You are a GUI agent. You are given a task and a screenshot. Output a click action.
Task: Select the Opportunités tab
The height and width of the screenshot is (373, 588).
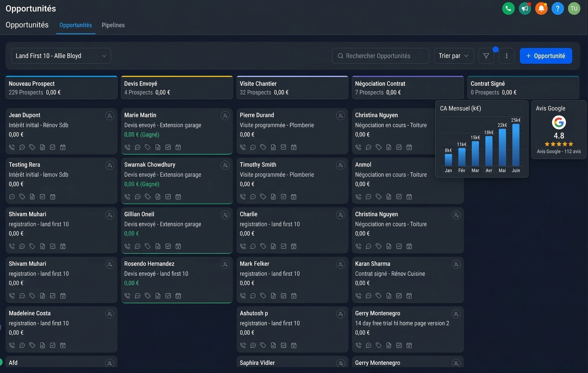pyautogui.click(x=75, y=25)
